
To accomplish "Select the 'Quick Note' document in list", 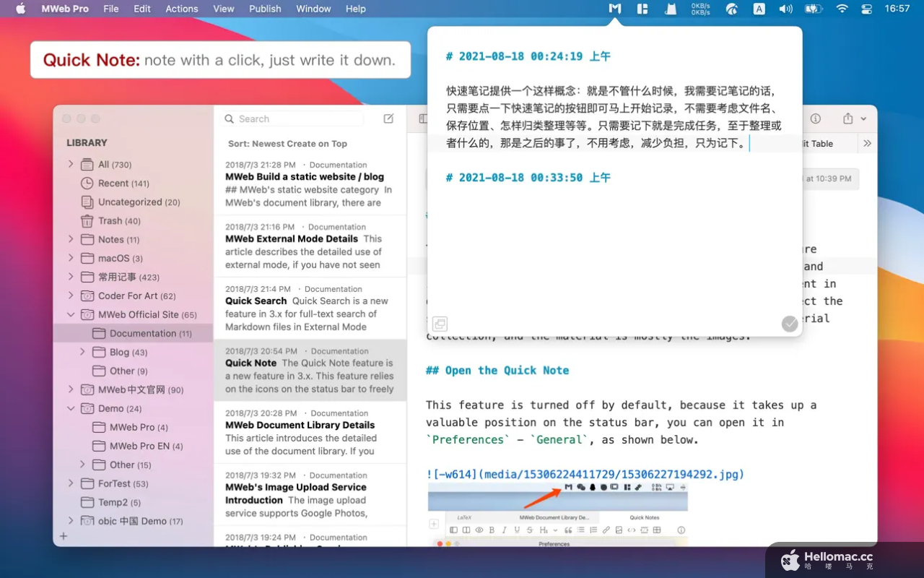I will pyautogui.click(x=310, y=371).
